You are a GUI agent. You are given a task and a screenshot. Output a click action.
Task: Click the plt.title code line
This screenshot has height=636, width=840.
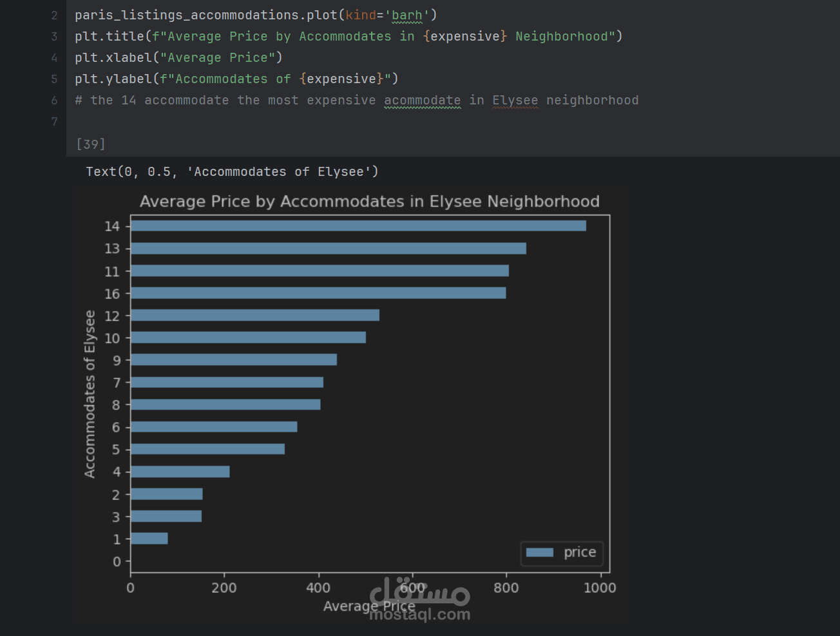[x=348, y=36]
